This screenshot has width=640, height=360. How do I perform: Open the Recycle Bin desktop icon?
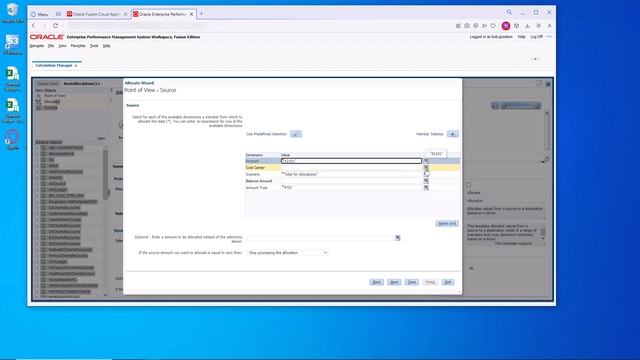pos(12,13)
